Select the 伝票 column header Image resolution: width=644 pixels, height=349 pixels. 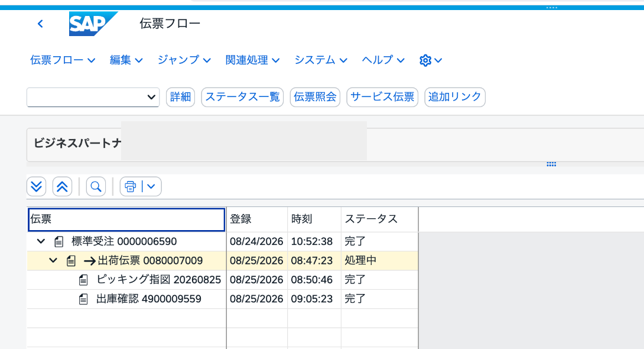click(126, 219)
